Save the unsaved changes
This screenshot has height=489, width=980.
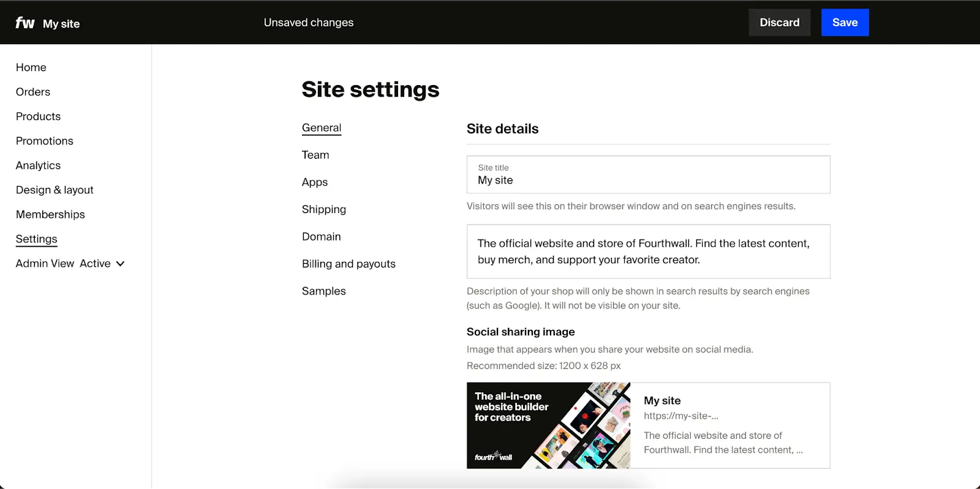845,22
